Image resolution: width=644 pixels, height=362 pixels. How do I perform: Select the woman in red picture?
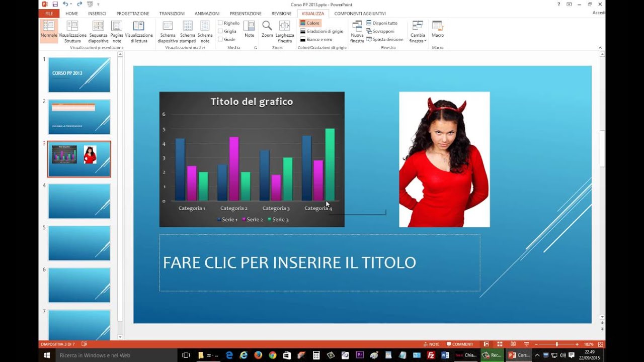coord(444,159)
